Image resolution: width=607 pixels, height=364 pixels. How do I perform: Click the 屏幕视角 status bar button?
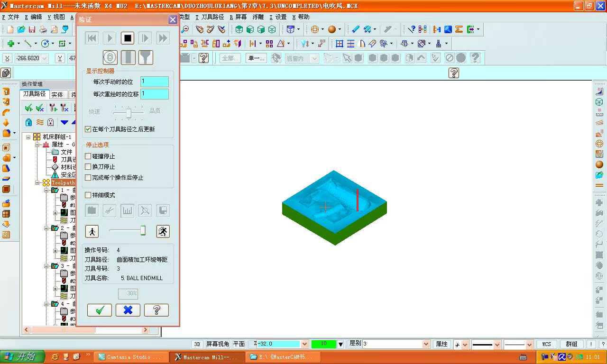click(218, 344)
